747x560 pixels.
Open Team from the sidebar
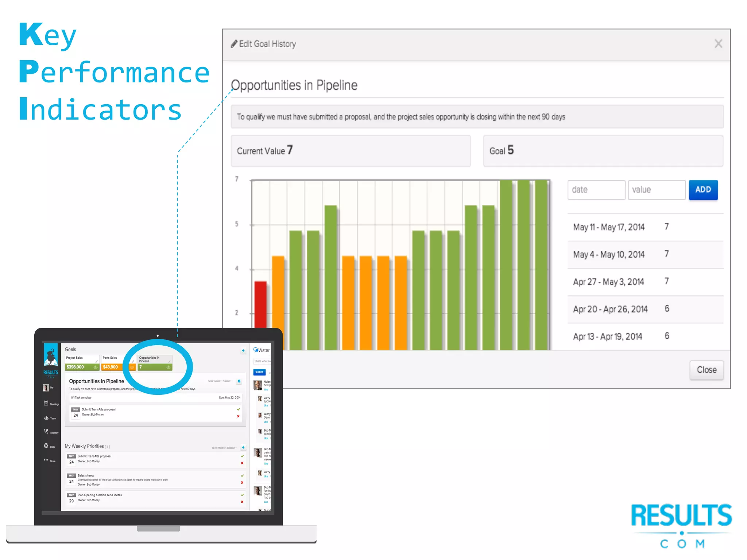pos(50,418)
